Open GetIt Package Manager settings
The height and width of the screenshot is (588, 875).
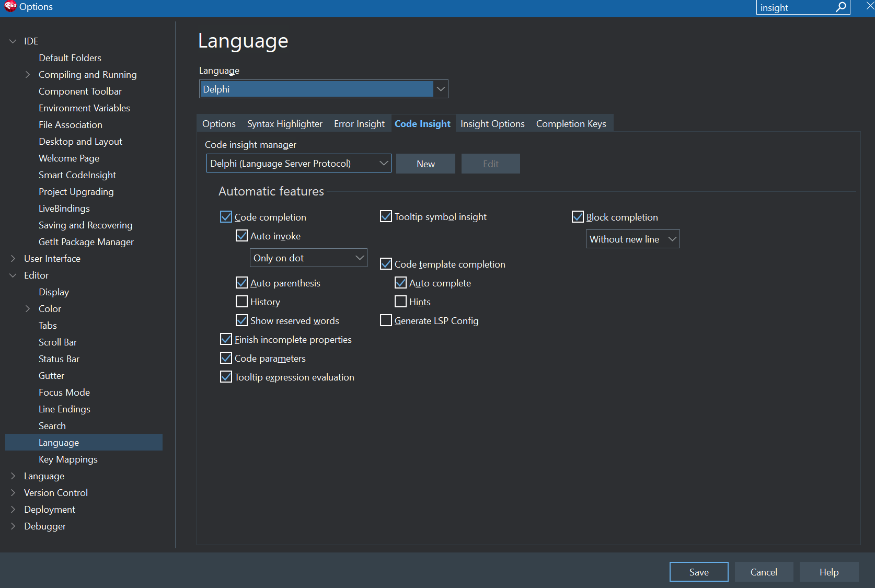[x=86, y=242]
